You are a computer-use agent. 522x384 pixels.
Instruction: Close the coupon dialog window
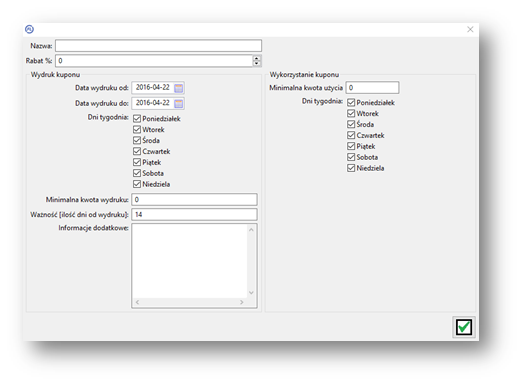tap(470, 29)
